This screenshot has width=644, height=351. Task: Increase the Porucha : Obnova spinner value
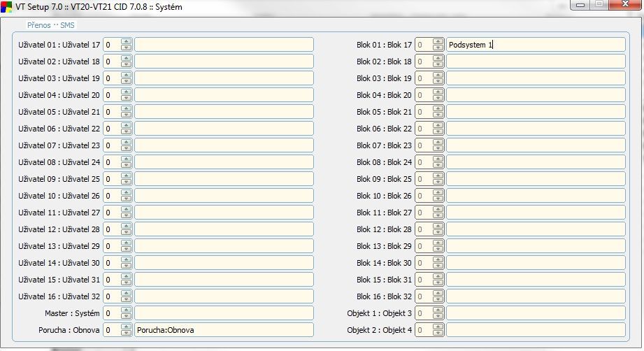pos(126,327)
